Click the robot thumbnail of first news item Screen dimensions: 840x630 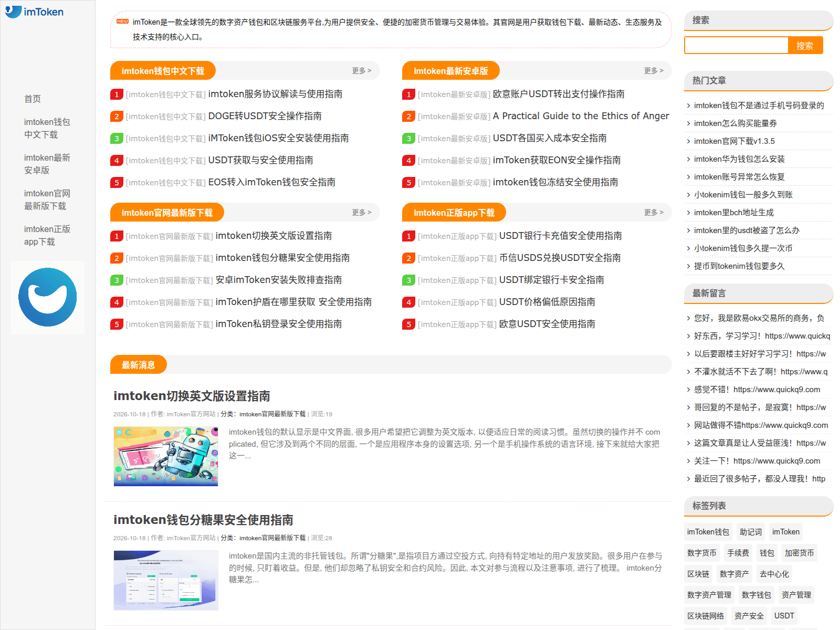[x=166, y=456]
